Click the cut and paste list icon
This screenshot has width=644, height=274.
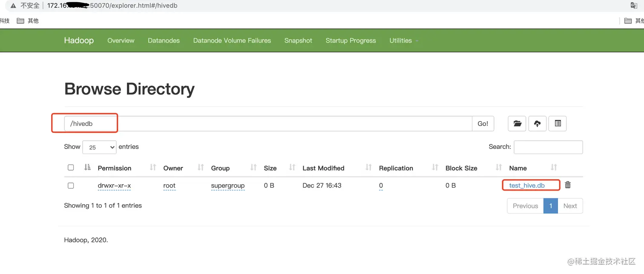pyautogui.click(x=558, y=123)
